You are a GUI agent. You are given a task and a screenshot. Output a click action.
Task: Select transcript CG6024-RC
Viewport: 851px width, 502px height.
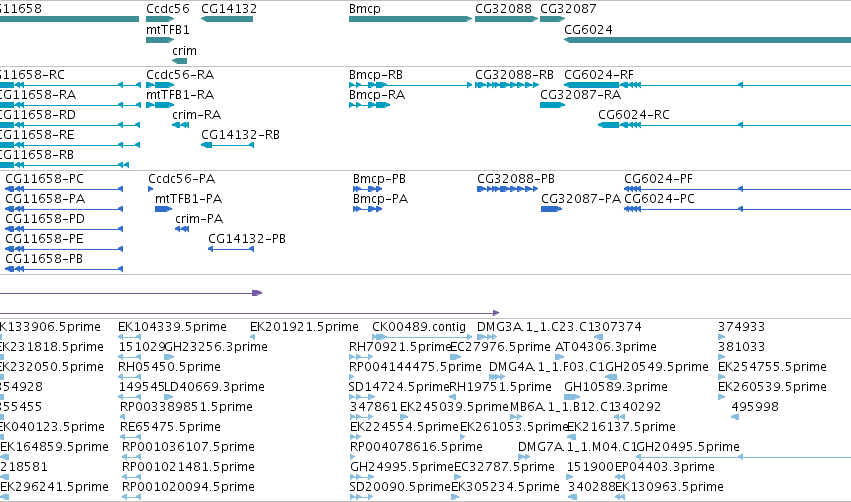(634, 115)
